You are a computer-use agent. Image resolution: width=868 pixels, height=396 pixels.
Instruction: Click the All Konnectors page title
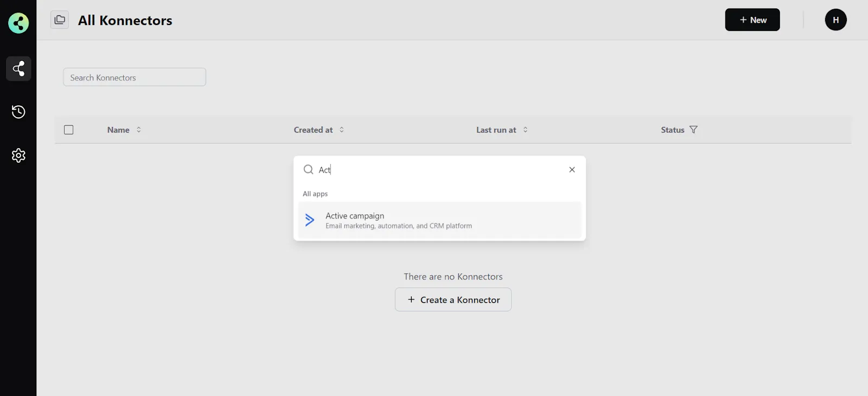pyautogui.click(x=125, y=20)
